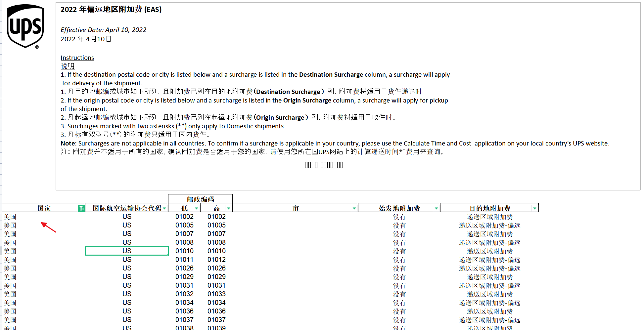Select low postal code cell 01007
Viewport: 644px width, 330px height.
click(x=184, y=234)
